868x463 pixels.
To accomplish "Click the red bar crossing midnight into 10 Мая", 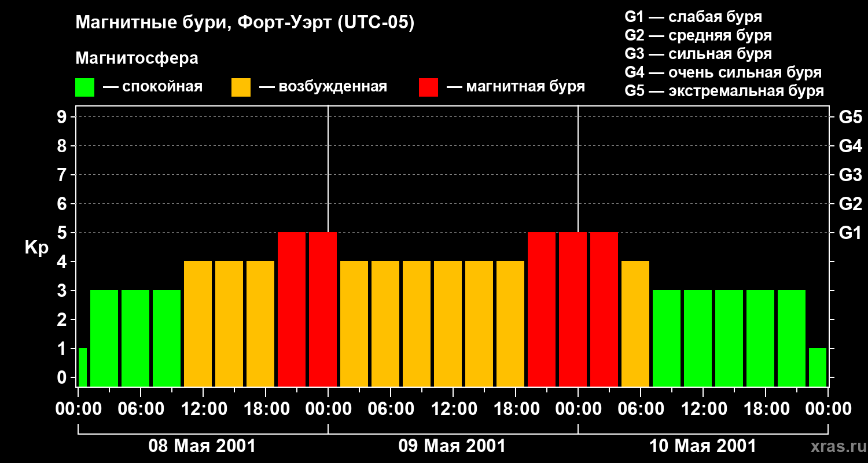I will (573, 310).
